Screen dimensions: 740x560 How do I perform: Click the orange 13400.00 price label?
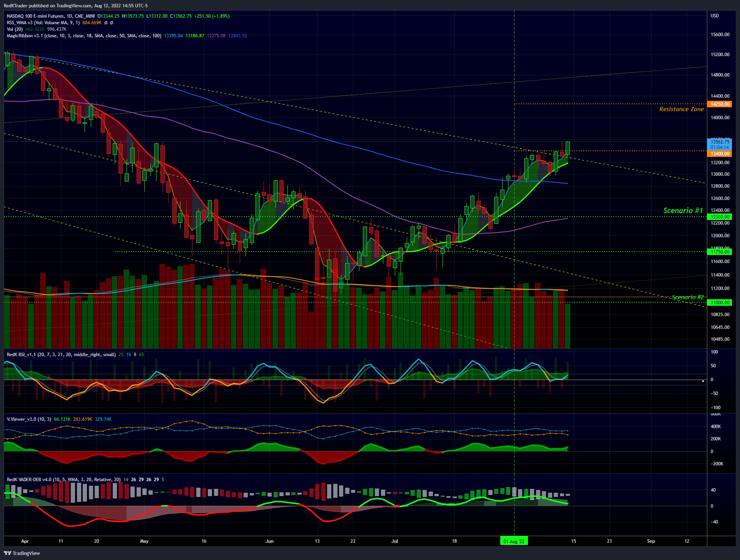point(719,154)
